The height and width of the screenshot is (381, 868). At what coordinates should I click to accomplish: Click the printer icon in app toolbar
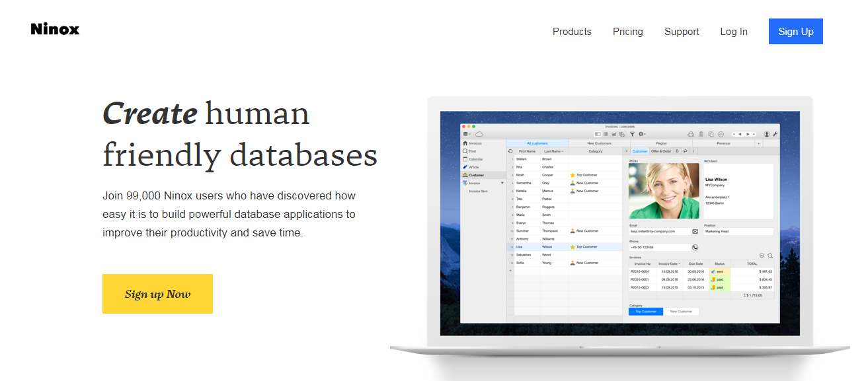[x=691, y=134]
